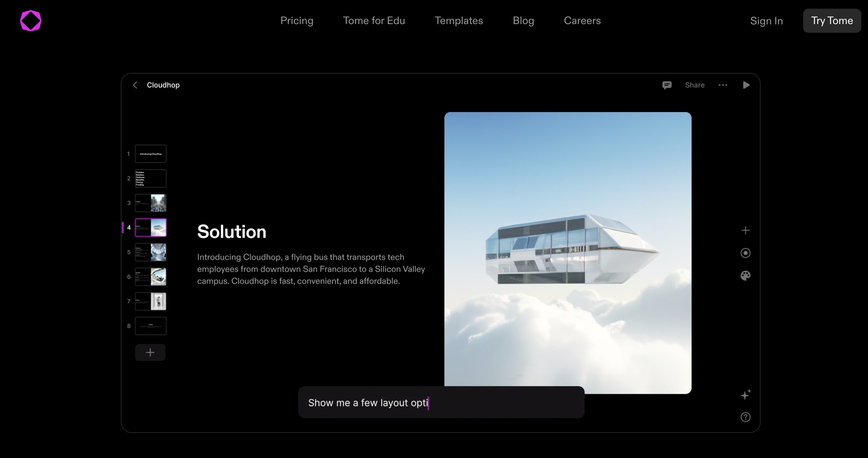Select slide 8 thumbnail
The width and height of the screenshot is (868, 458).
point(150,326)
